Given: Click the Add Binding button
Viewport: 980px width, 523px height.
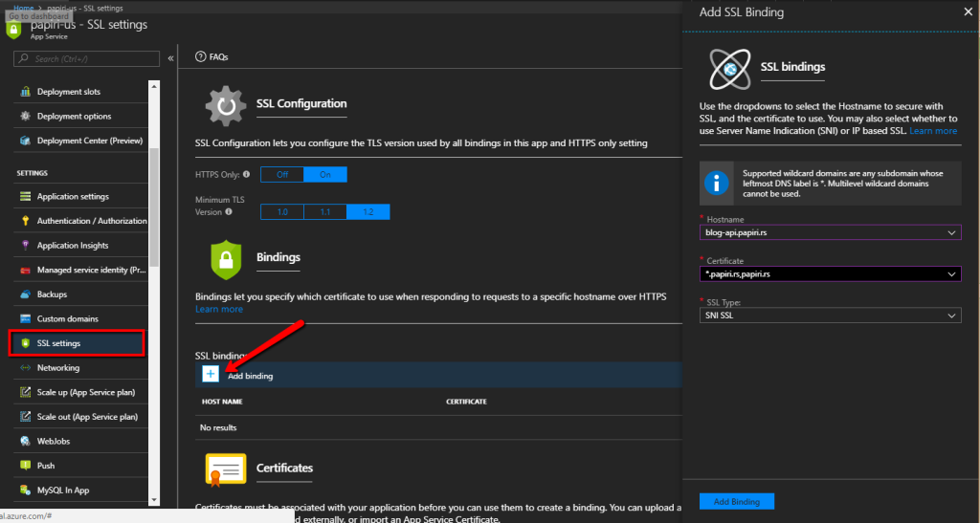Looking at the screenshot, I should click(736, 501).
